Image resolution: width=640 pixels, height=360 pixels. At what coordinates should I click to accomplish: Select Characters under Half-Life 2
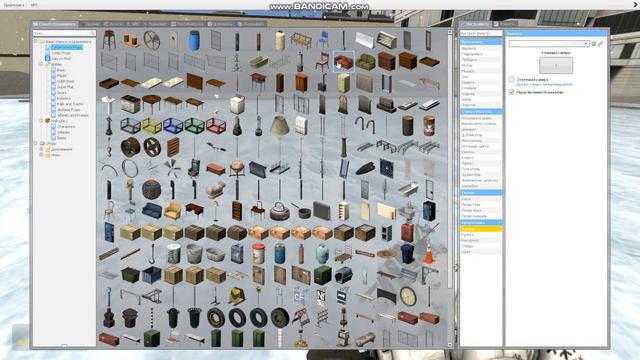click(65, 127)
